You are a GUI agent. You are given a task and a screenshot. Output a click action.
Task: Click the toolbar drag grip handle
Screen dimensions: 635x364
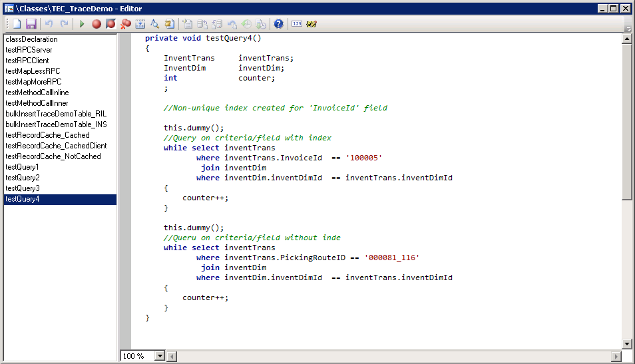(x=7, y=24)
